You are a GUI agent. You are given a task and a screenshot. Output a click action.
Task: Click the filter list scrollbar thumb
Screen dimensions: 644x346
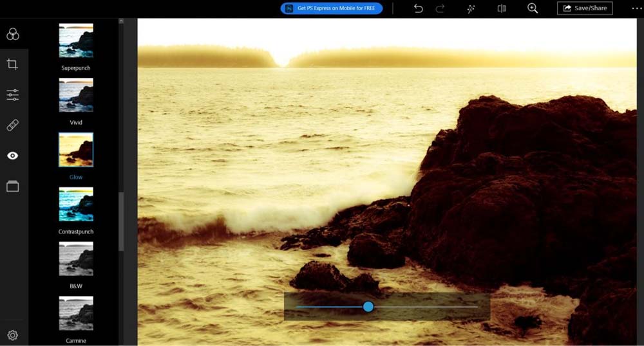pyautogui.click(x=121, y=221)
